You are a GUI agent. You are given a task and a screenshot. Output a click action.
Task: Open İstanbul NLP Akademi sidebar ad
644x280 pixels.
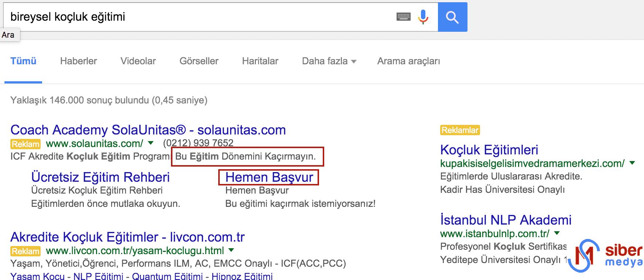(x=506, y=220)
